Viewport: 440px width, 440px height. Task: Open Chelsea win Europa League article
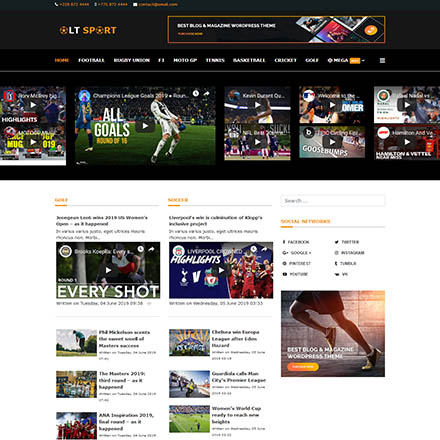[235, 339]
